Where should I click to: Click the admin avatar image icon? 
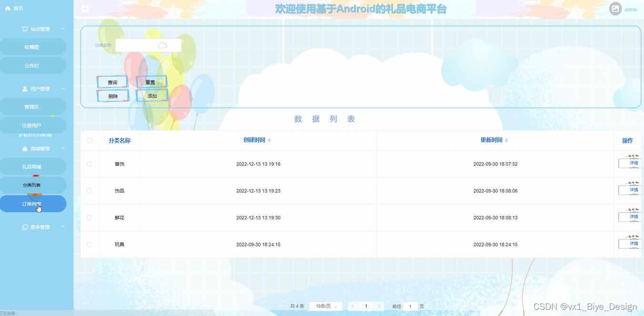(615, 9)
